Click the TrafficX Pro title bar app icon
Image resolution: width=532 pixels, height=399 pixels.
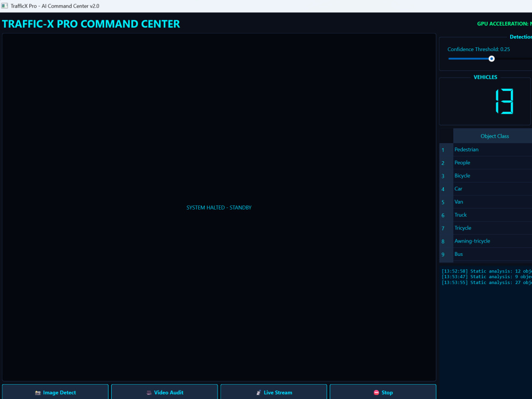pyautogui.click(x=4, y=6)
